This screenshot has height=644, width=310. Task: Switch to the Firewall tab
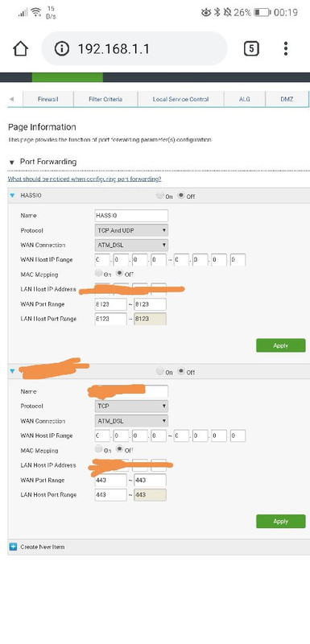(x=48, y=99)
